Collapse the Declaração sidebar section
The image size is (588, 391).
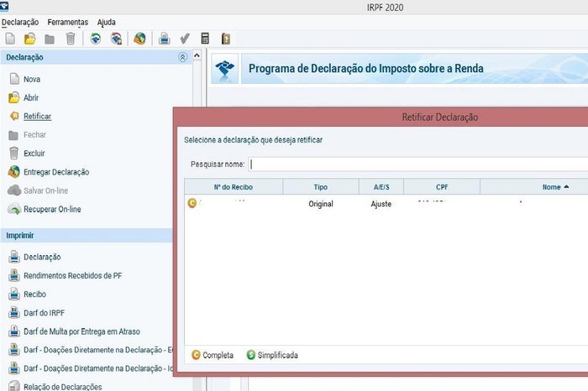(182, 57)
